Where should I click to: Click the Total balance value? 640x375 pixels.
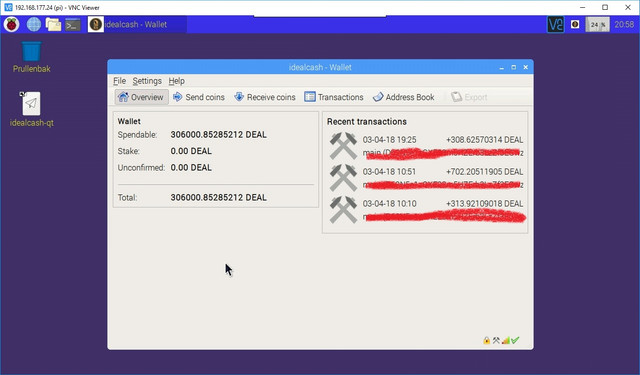(x=218, y=197)
